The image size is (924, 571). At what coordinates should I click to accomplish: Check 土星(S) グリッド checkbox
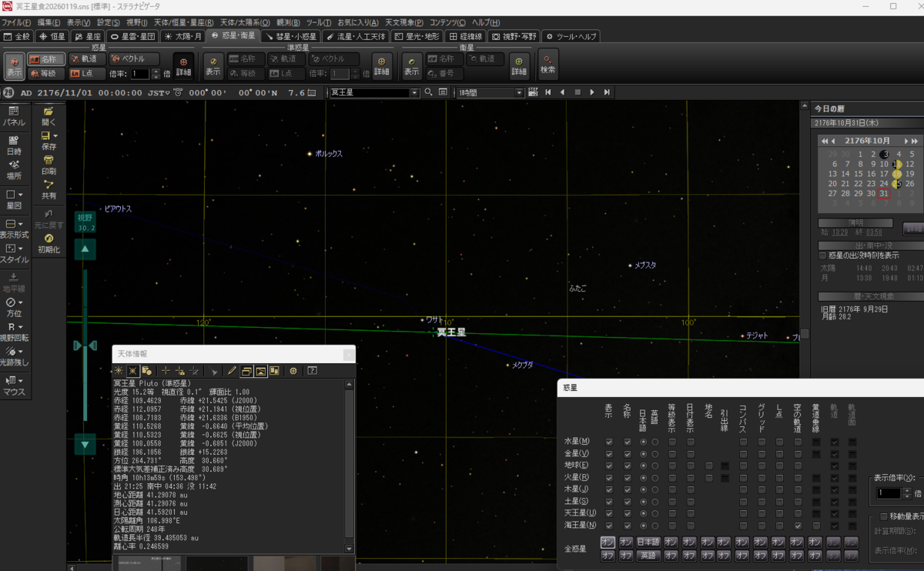pyautogui.click(x=762, y=502)
